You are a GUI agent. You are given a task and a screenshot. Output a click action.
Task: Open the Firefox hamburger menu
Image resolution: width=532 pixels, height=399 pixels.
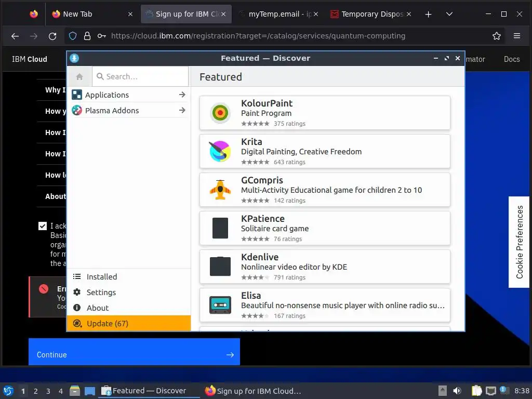[517, 36]
